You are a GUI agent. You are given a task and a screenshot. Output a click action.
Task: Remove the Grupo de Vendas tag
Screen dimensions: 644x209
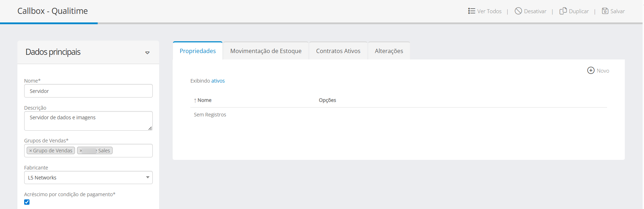tap(31, 151)
